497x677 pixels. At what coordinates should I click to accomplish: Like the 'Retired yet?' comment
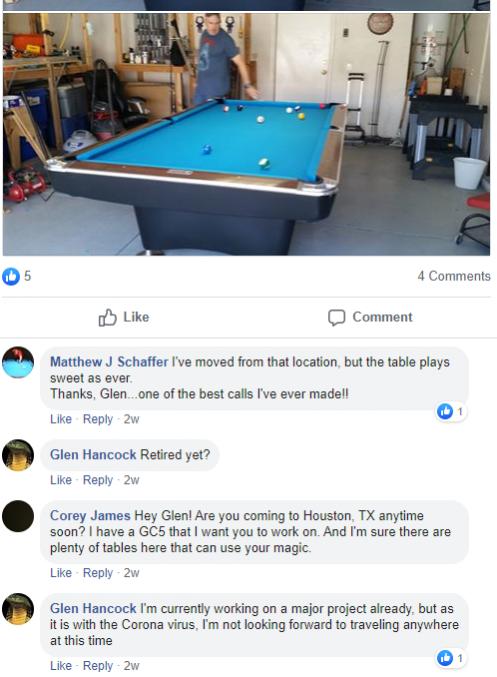coord(60,480)
